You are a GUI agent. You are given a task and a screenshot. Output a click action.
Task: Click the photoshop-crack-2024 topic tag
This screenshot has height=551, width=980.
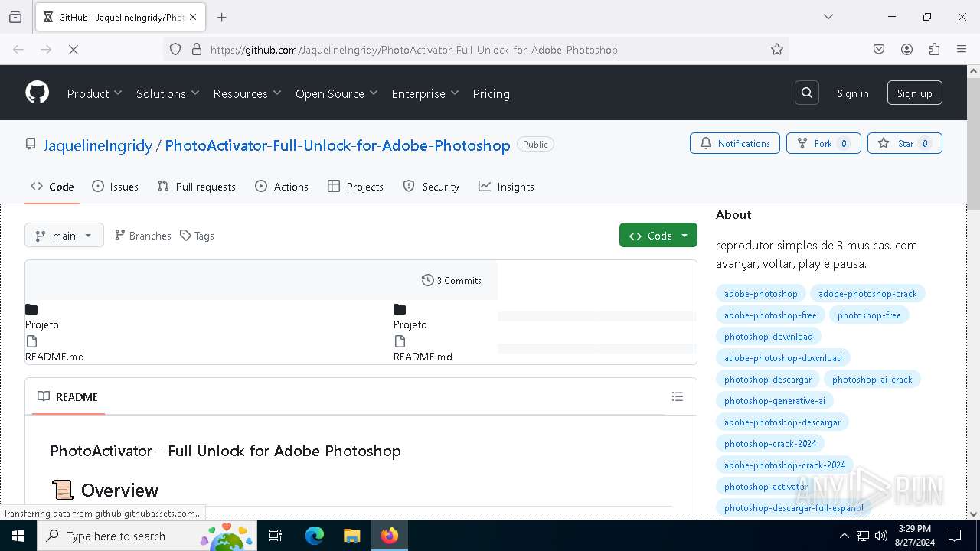coord(770,444)
